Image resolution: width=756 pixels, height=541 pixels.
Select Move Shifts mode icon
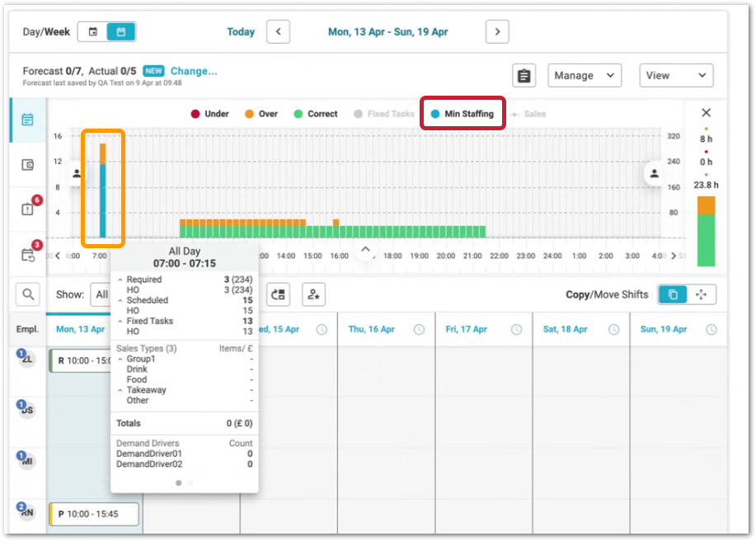(701, 294)
